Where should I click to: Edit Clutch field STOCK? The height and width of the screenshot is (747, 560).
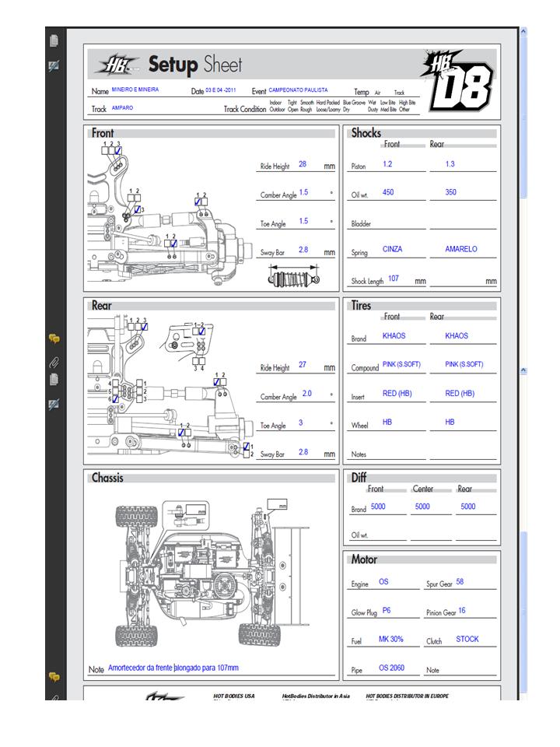pos(467,639)
